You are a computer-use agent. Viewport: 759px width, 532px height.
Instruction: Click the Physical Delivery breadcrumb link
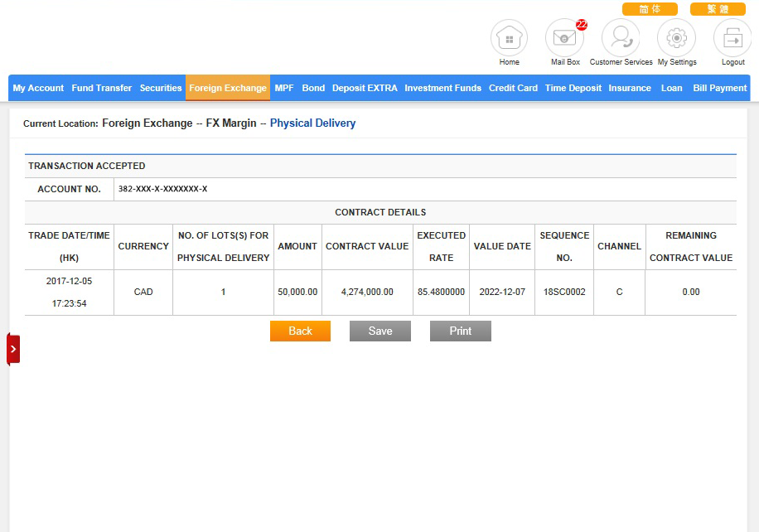pyautogui.click(x=312, y=123)
